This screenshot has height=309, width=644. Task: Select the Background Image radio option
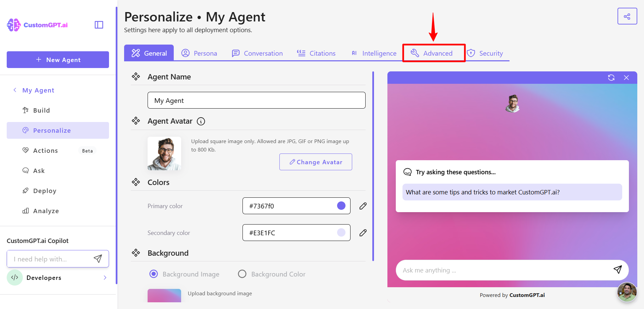coord(154,274)
